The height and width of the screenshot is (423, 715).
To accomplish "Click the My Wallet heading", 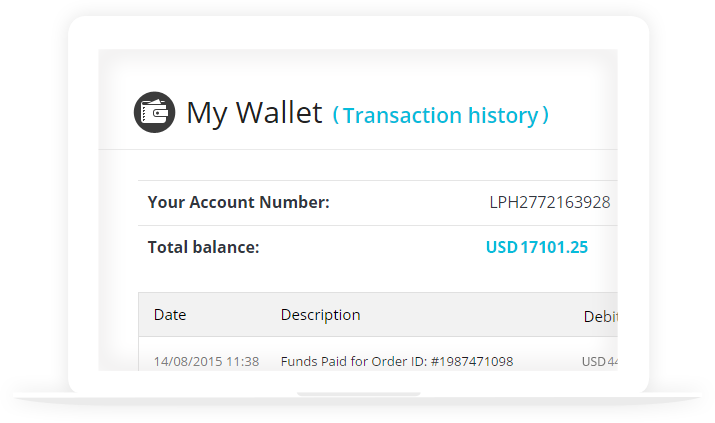I will click(x=254, y=113).
